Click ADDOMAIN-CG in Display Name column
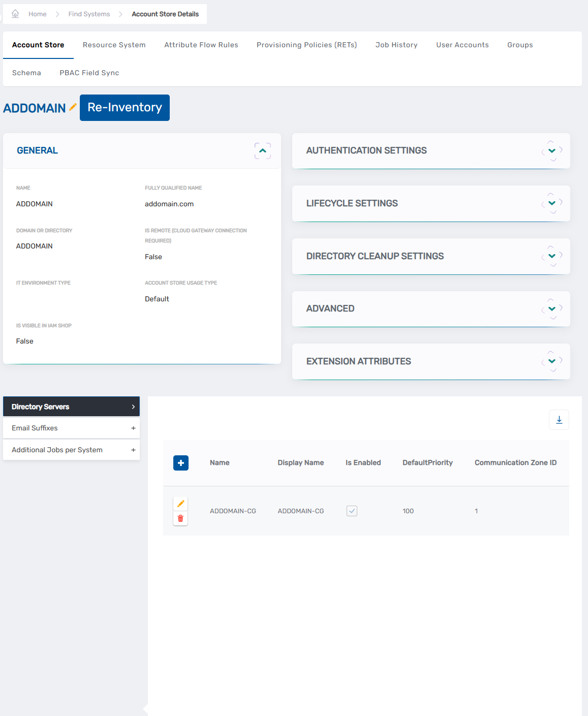588x716 pixels. pos(301,511)
